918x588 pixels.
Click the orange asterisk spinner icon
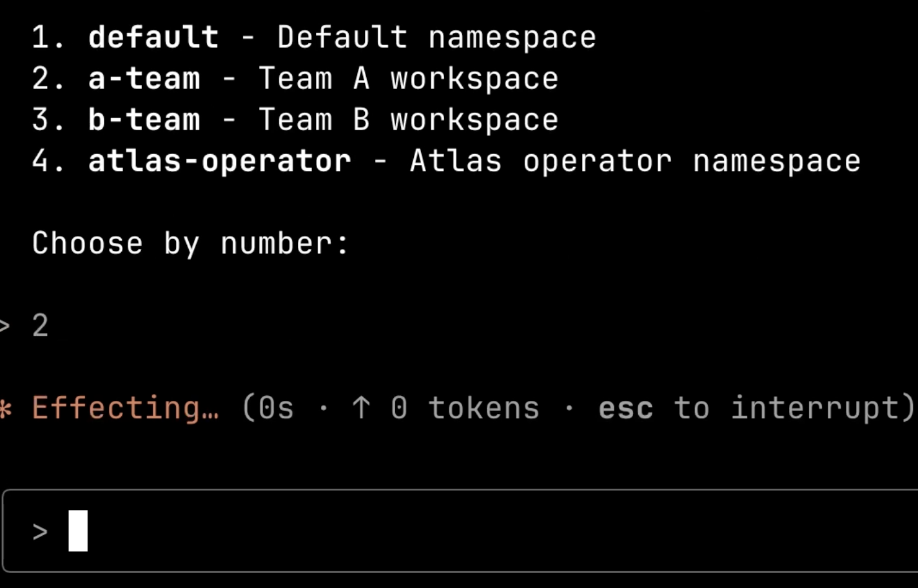pos(6,409)
